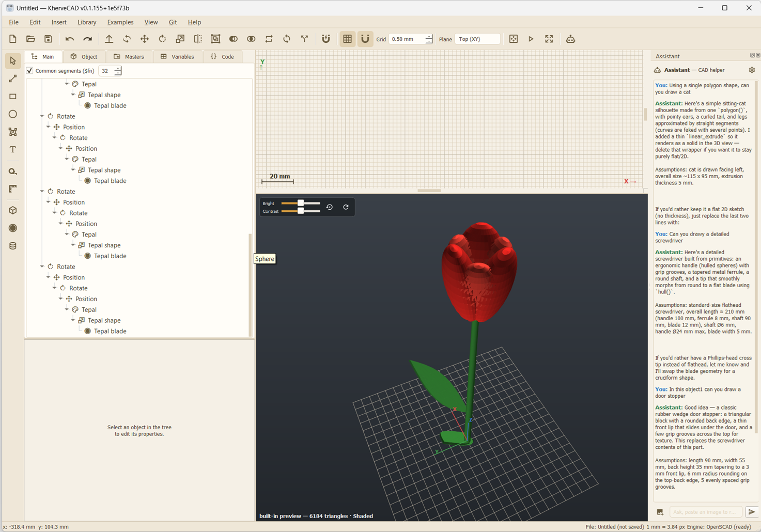The width and height of the screenshot is (761, 532).
Task: Select the Sphere tool in sidebar
Action: pyautogui.click(x=13, y=228)
